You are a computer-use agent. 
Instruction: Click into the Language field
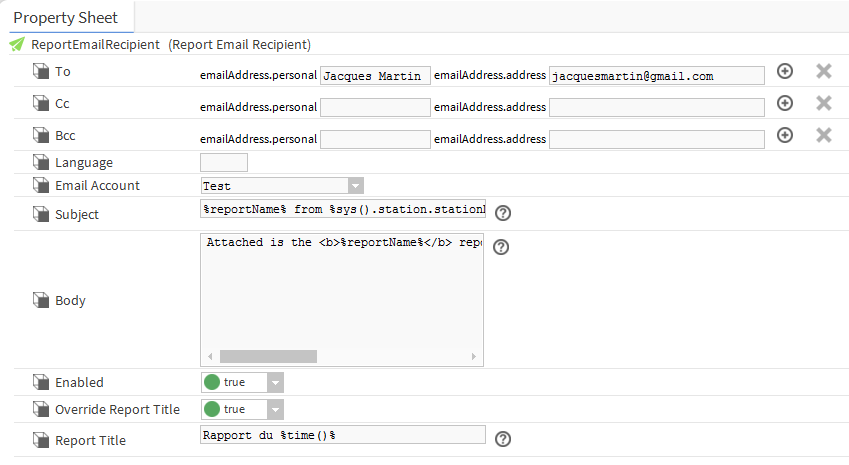pyautogui.click(x=224, y=162)
